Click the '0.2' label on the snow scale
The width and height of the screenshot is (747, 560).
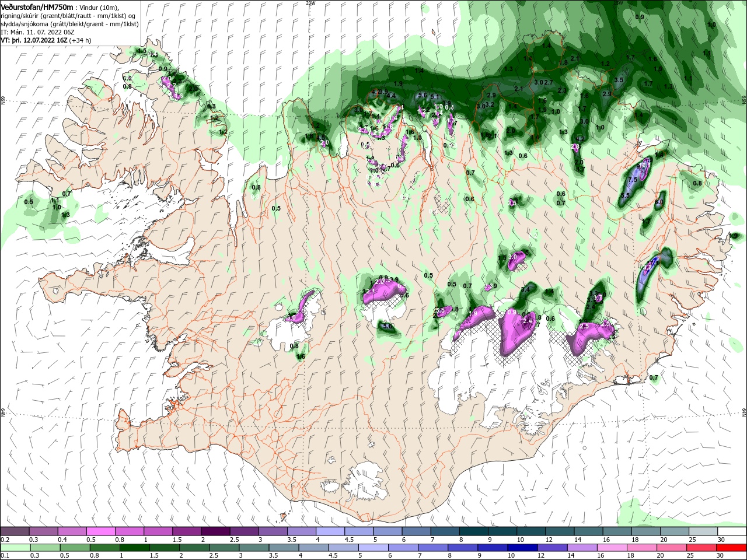[x=5, y=540]
